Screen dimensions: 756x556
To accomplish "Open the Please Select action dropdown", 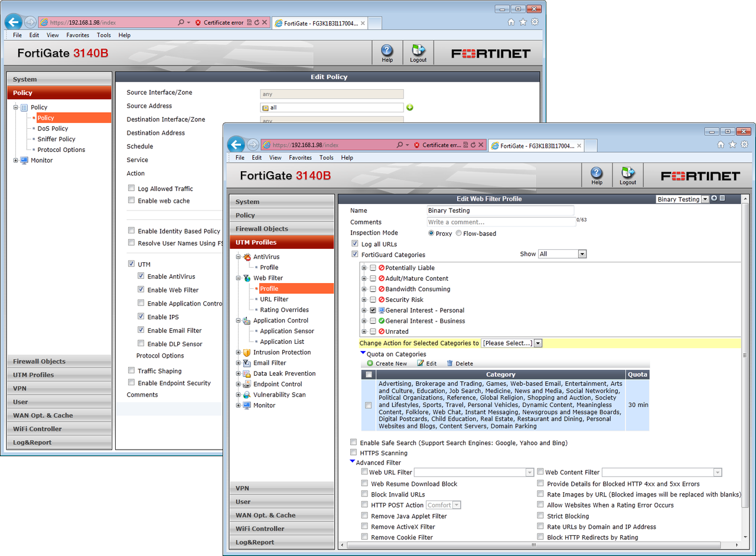I will coord(511,343).
